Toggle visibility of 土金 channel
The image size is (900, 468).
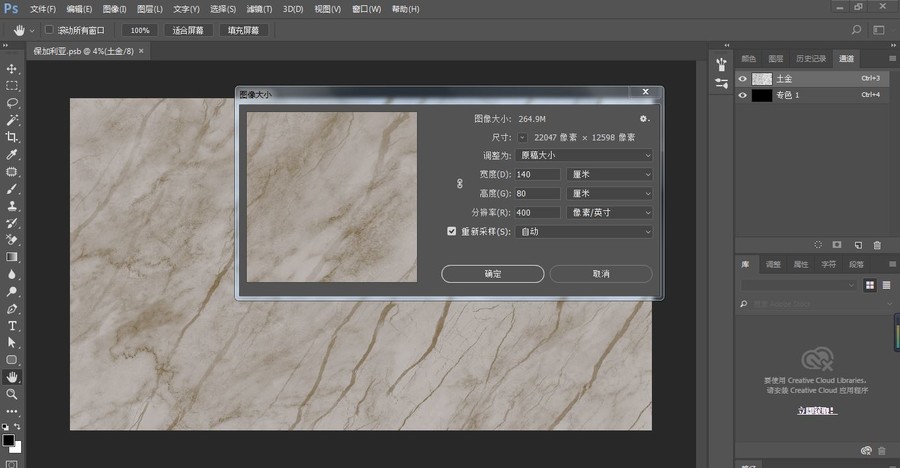click(x=742, y=79)
